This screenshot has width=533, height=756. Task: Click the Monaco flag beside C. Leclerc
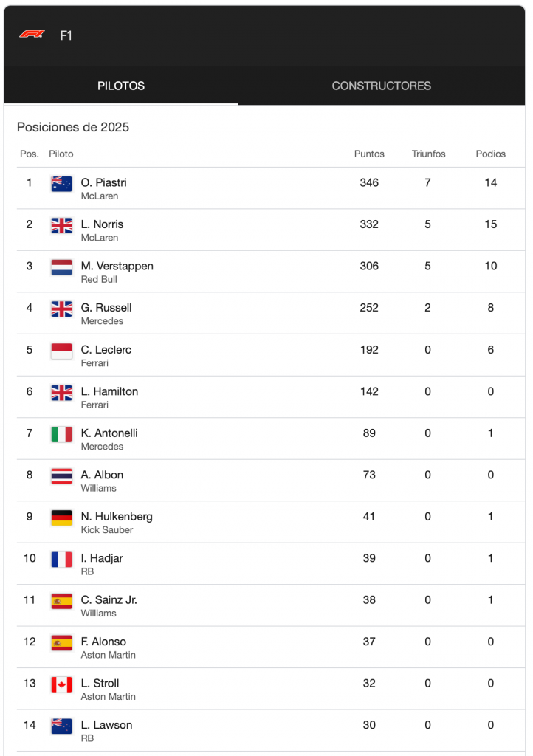pos(61,351)
